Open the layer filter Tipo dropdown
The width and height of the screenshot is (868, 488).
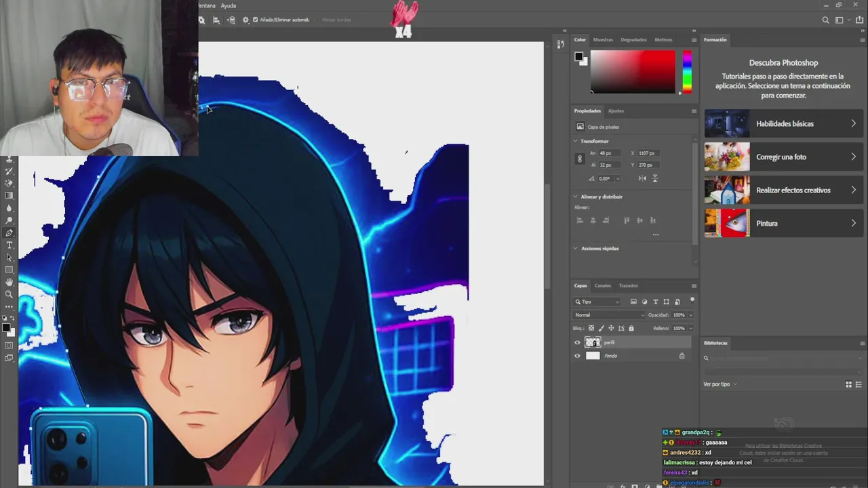coord(597,302)
